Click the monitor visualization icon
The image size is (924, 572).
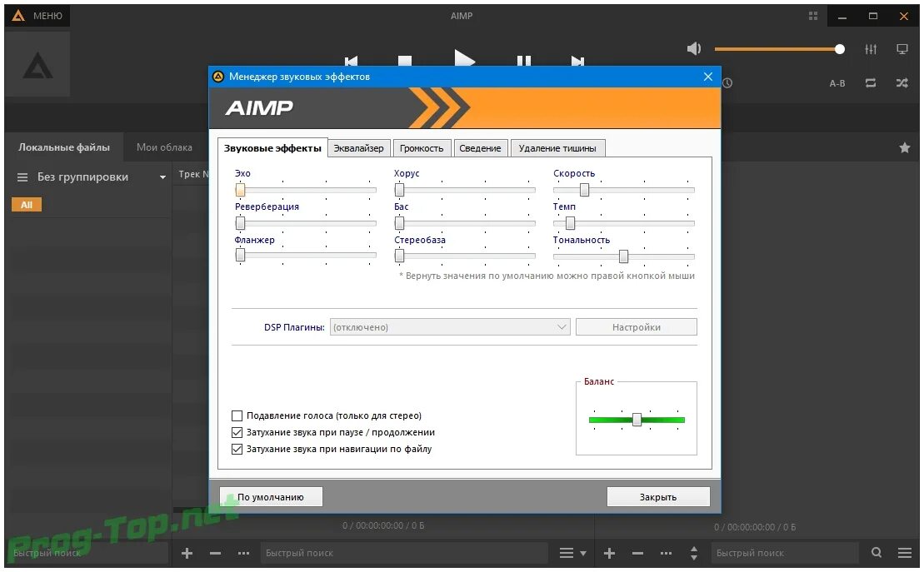902,49
